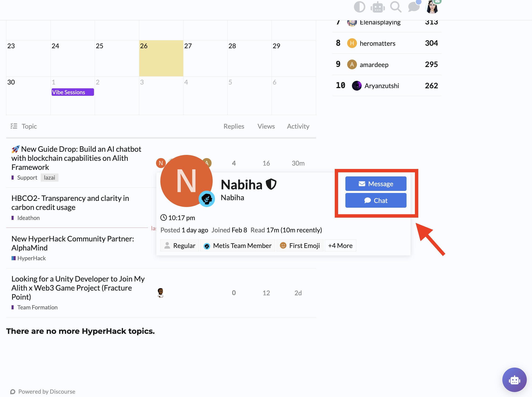Sort topics by Activity column
Viewport: 532px width, 397px height.
[x=298, y=126]
